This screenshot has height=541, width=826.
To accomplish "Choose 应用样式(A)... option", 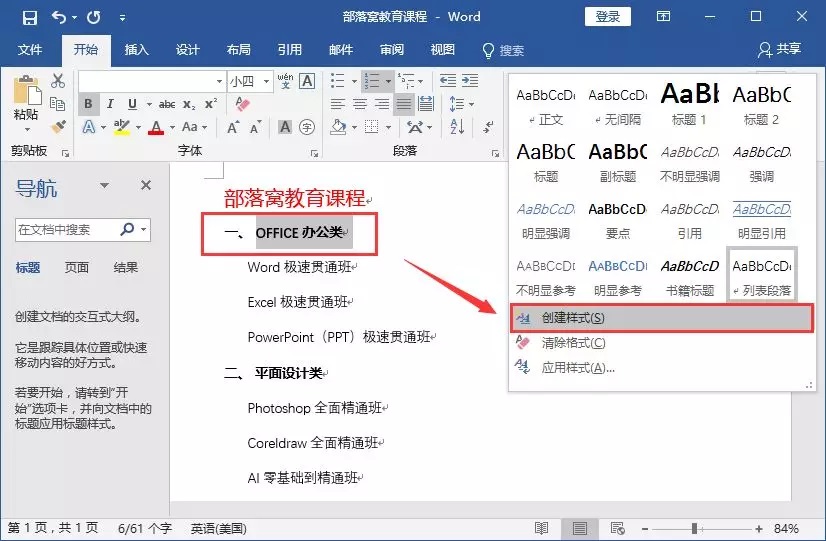I will (662, 367).
